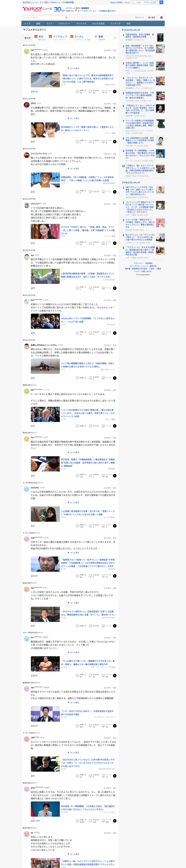Open ranking article 内閣支持率減、与党に危機感

click(140, 35)
